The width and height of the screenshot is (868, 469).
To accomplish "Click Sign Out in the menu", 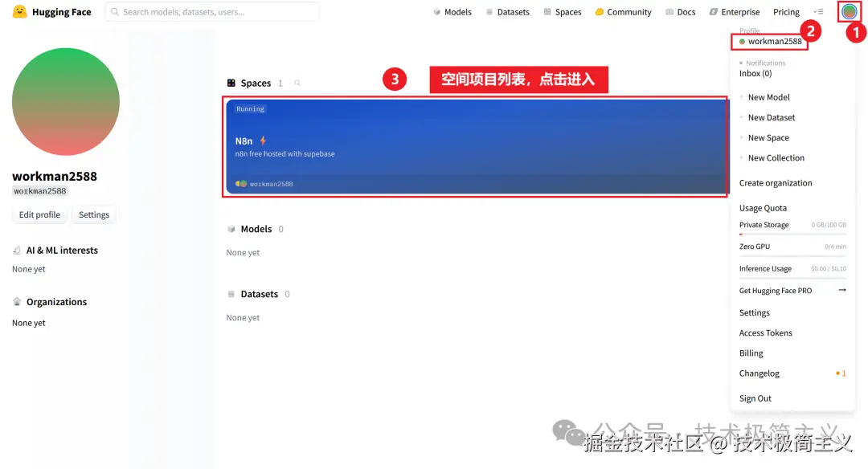I will coord(755,398).
